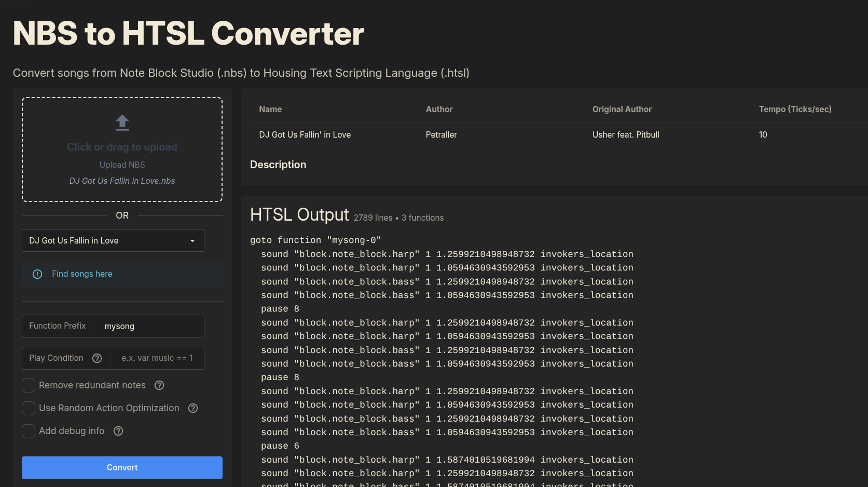Screen dimensions: 868x487
Task: Open the Find songs here link
Action: coord(81,274)
